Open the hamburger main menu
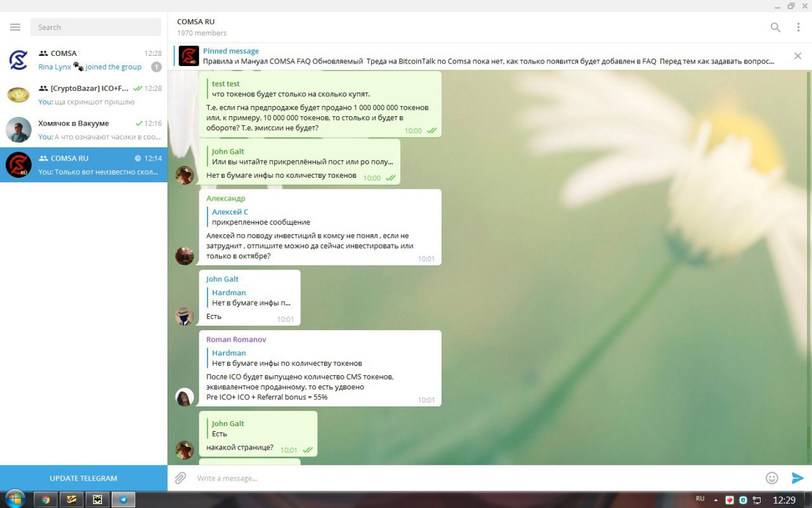This screenshot has height=508, width=812. 15,27
